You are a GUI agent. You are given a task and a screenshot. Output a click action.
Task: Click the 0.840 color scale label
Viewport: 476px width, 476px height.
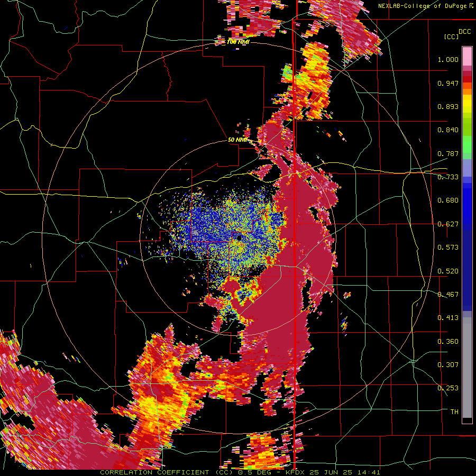click(448, 130)
